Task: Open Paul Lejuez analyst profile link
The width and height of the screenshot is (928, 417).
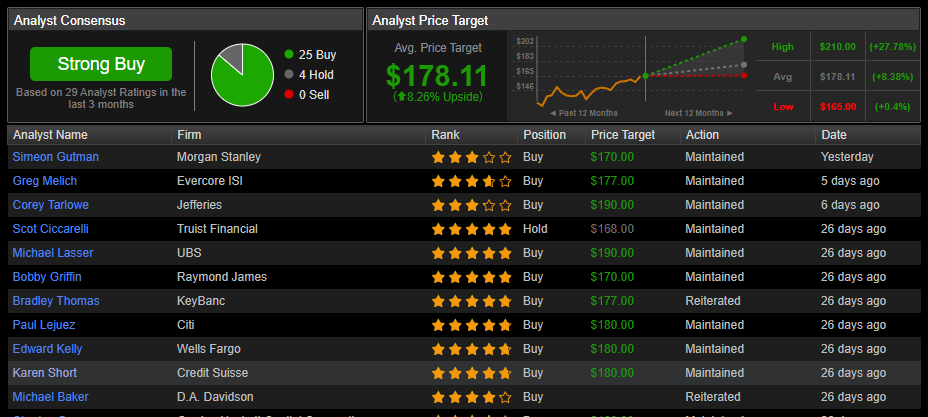Action: point(44,325)
